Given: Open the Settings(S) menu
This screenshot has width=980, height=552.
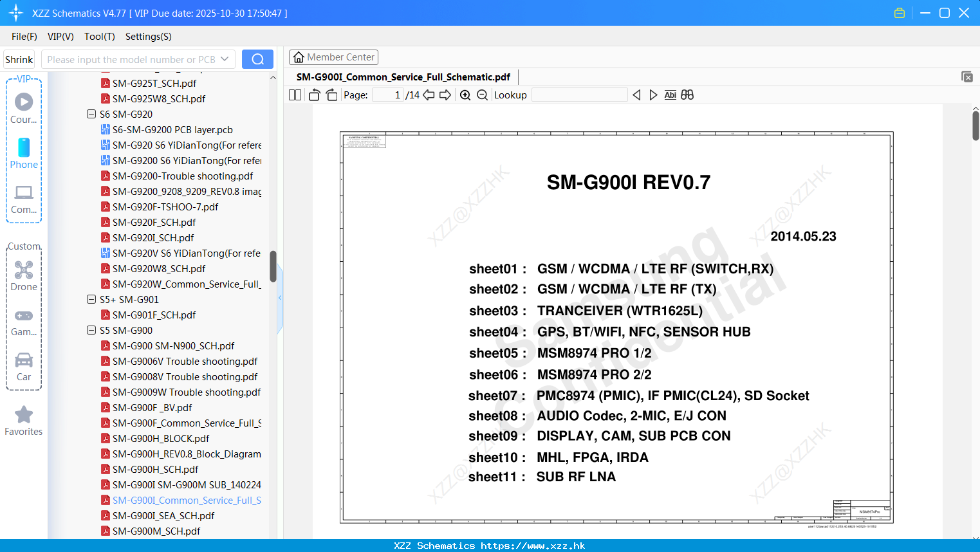Looking at the screenshot, I should 149,37.
